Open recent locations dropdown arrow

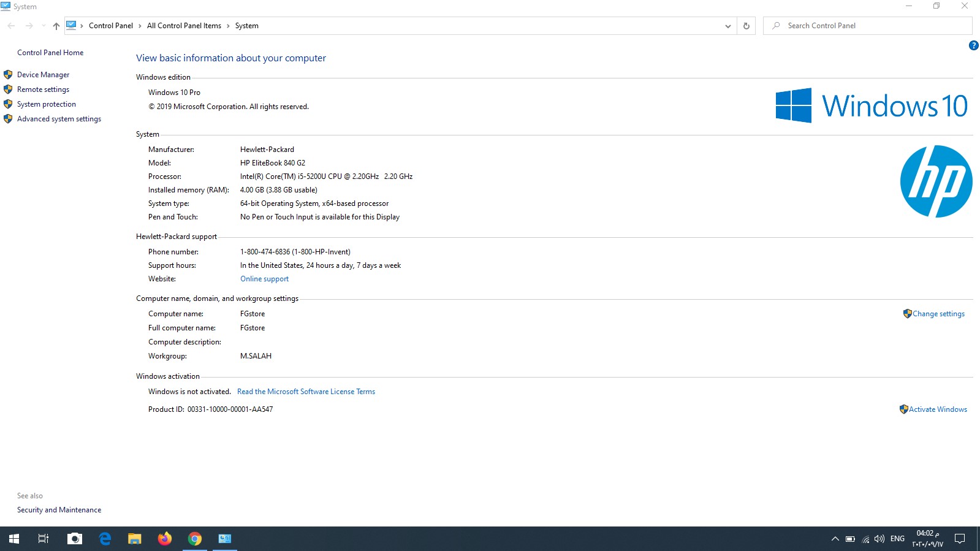coord(43,26)
